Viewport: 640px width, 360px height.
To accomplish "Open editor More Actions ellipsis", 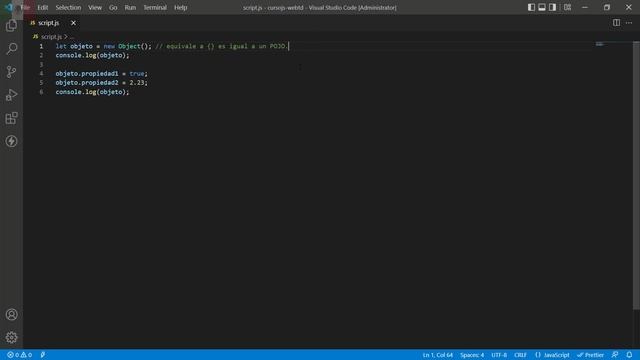I will pos(629,23).
